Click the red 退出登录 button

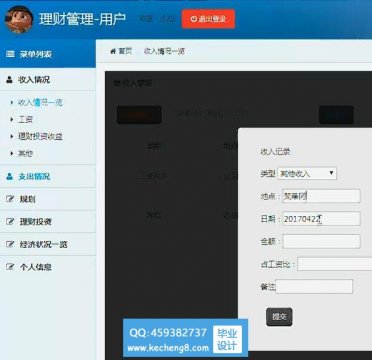208,19
